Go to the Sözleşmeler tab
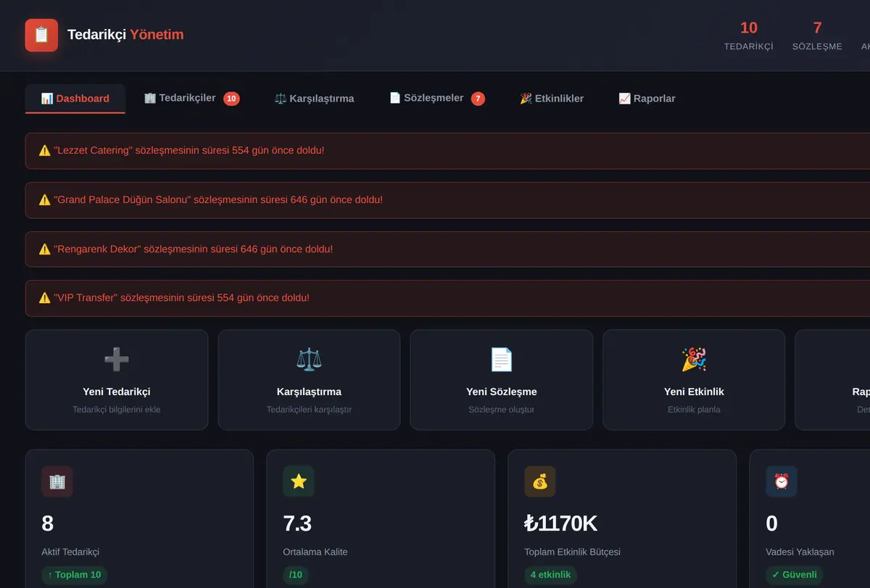This screenshot has height=588, width=870. coord(437,99)
